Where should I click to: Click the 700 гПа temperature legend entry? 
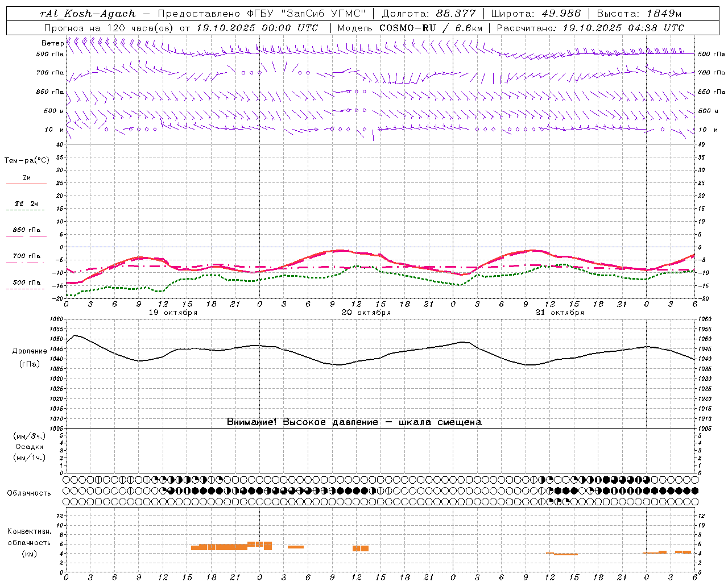tap(26, 256)
